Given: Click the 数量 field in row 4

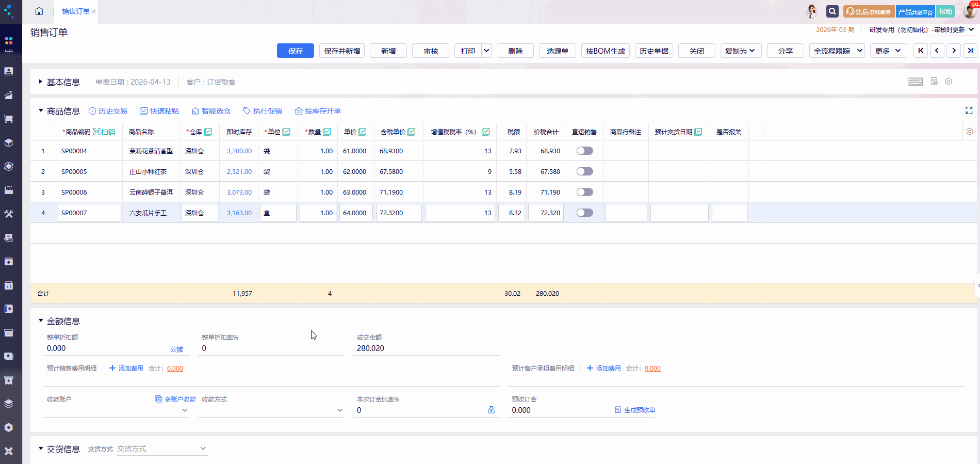Looking at the screenshot, I should (x=318, y=213).
